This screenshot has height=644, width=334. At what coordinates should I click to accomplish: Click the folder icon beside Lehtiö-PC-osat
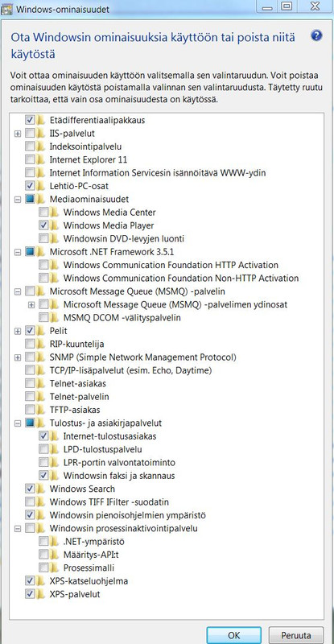point(40,186)
